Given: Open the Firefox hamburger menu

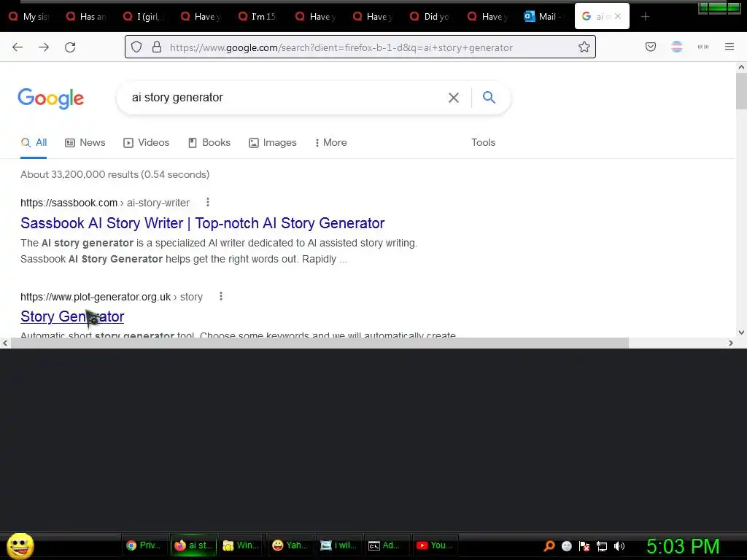Looking at the screenshot, I should click(729, 47).
